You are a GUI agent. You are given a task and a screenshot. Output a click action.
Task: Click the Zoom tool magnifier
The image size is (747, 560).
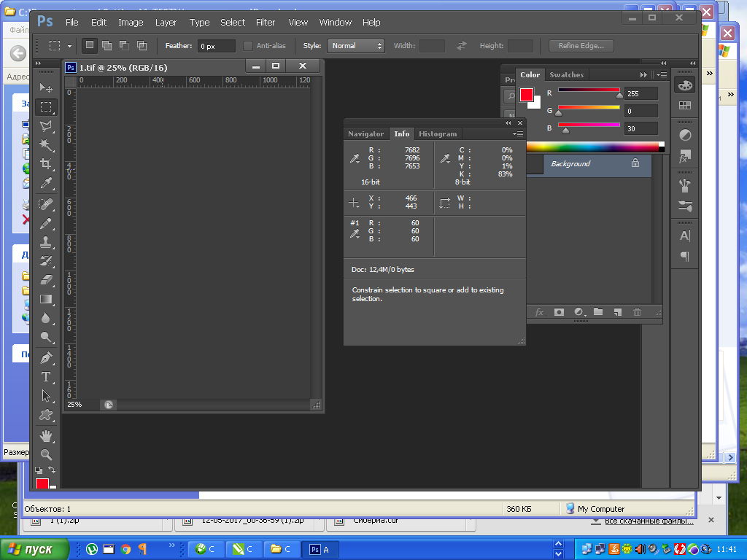(46, 454)
